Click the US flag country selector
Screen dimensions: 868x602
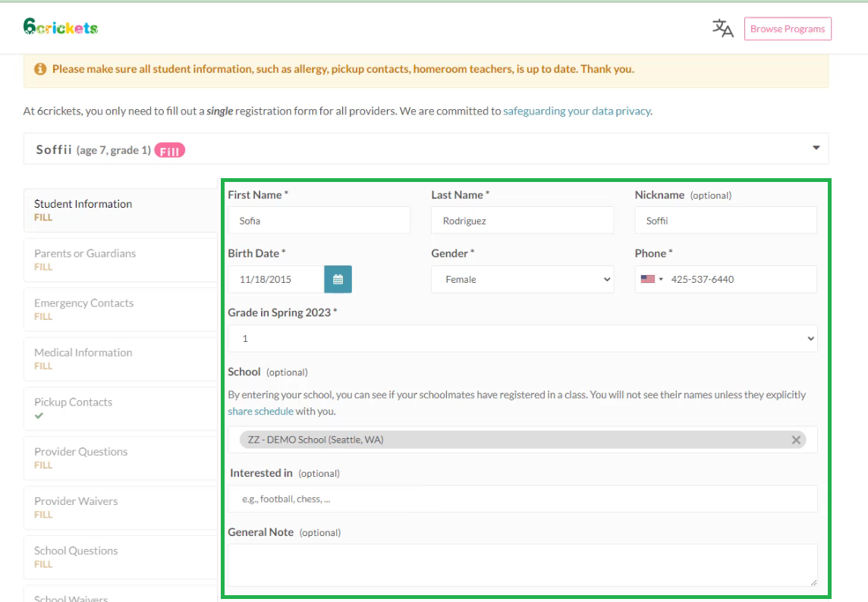point(651,279)
